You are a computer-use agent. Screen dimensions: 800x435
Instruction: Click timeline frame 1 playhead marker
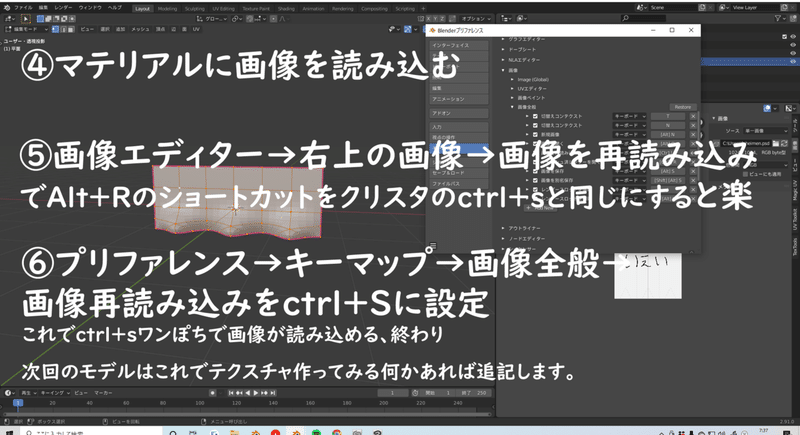[x=17, y=403]
